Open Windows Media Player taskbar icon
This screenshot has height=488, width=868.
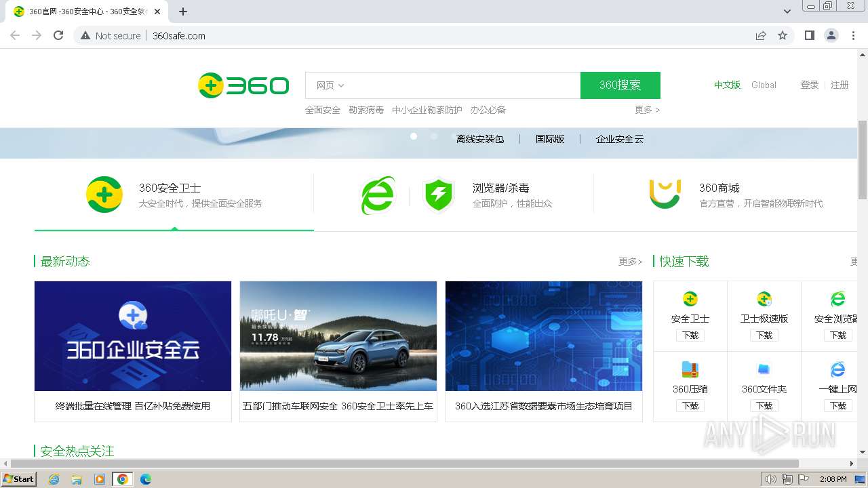point(100,479)
